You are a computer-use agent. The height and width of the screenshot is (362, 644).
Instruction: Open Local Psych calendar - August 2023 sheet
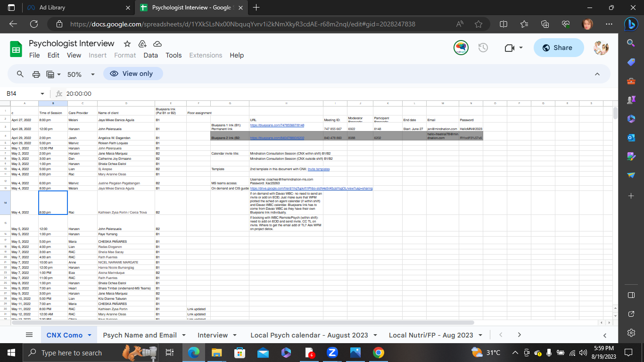coord(309,335)
